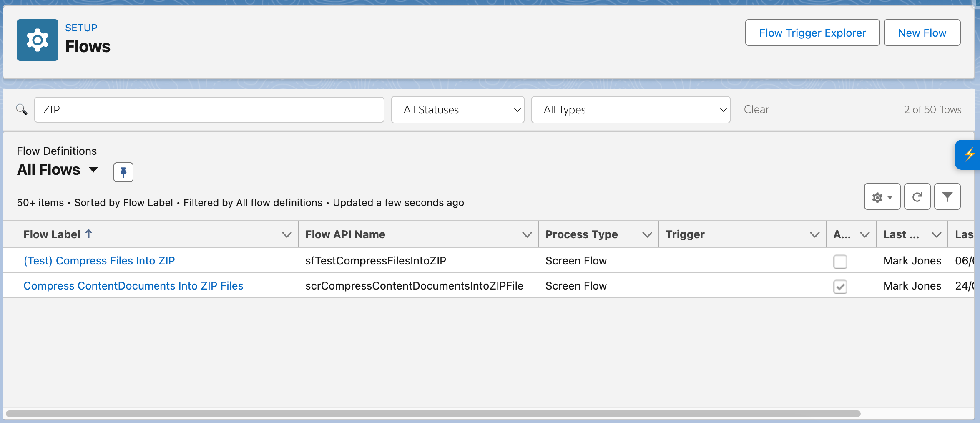This screenshot has height=423, width=980.
Task: Open the All Types dropdown
Action: coord(631,110)
